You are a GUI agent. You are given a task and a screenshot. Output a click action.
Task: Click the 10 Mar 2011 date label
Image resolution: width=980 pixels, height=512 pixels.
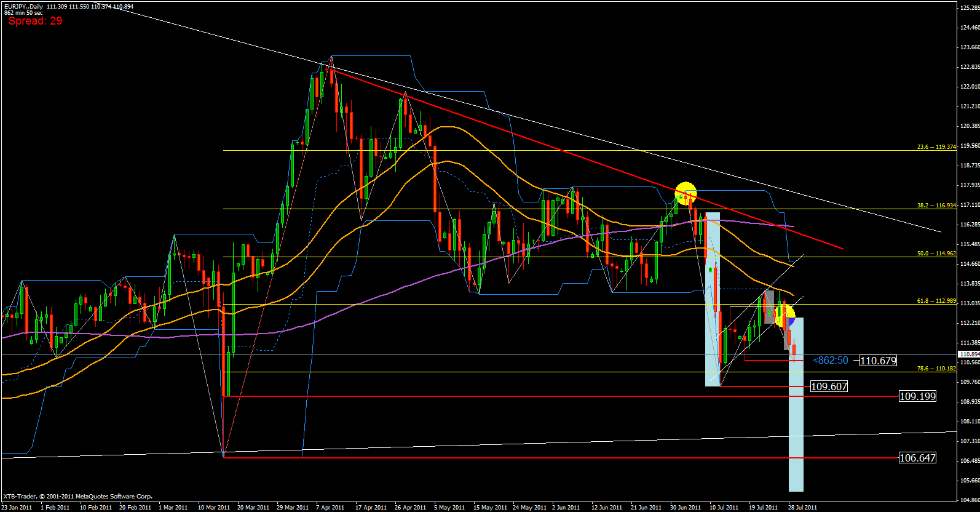click(x=214, y=508)
